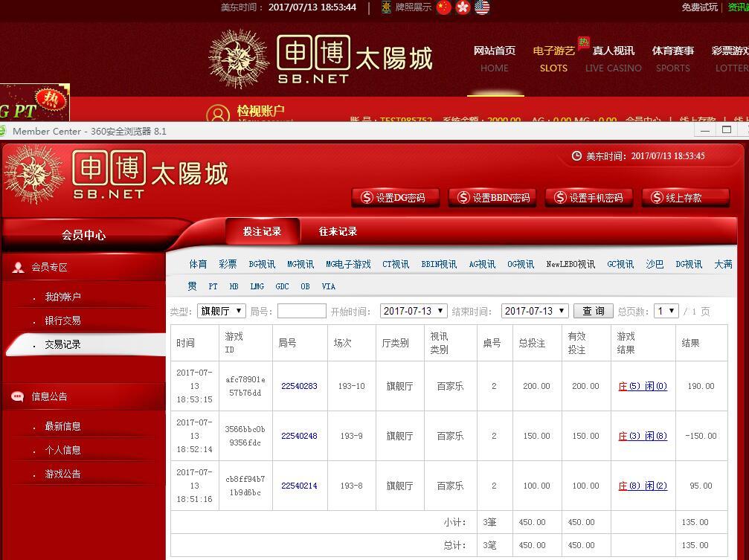Open 网站首页 HOME menu
Screen dimensions: 749x560
click(495, 58)
